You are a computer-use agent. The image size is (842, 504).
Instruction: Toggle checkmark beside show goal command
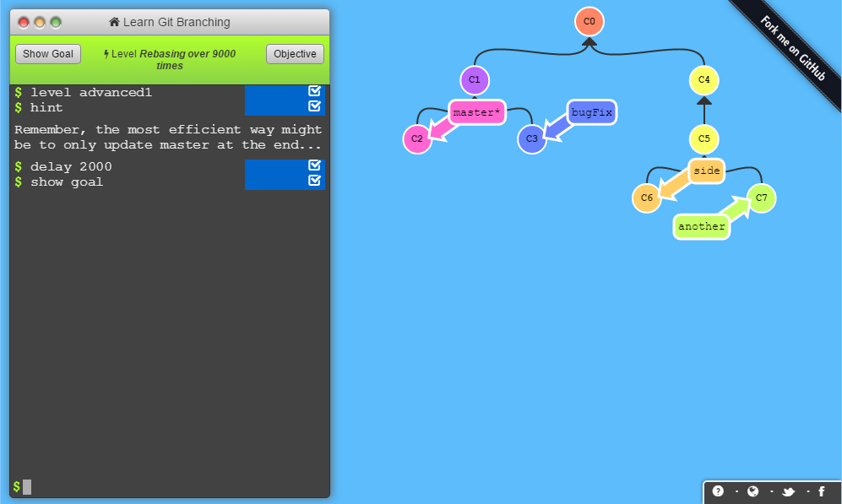315,181
